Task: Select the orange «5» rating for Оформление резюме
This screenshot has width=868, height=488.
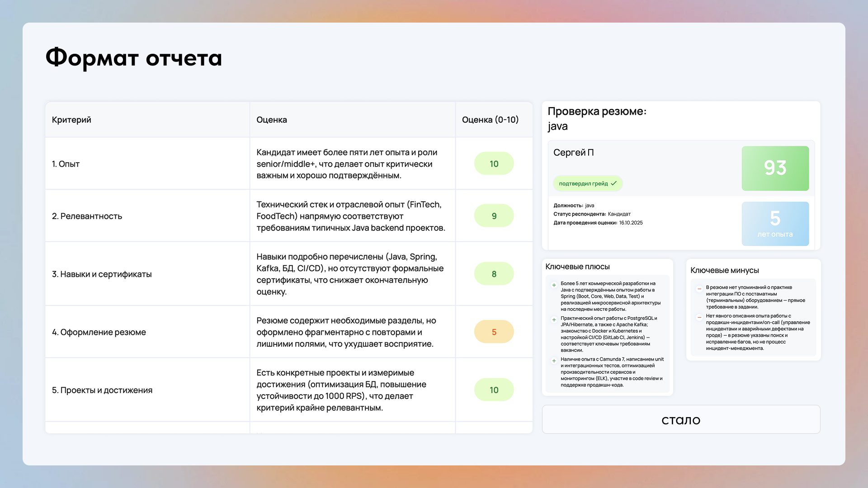Action: (x=494, y=331)
